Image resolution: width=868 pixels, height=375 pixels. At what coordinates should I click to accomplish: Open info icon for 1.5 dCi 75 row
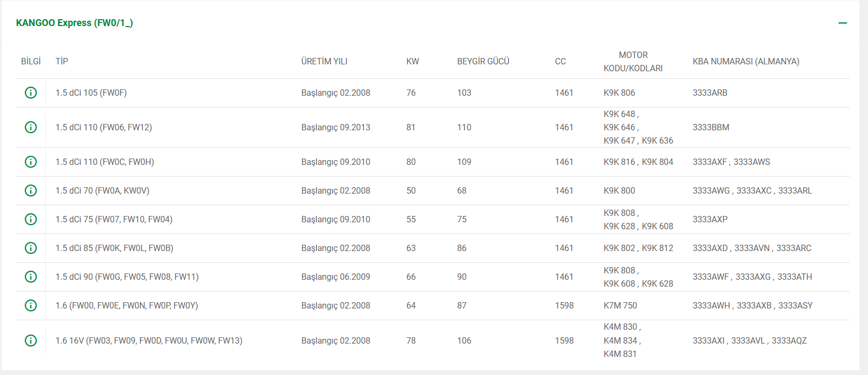[31, 219]
